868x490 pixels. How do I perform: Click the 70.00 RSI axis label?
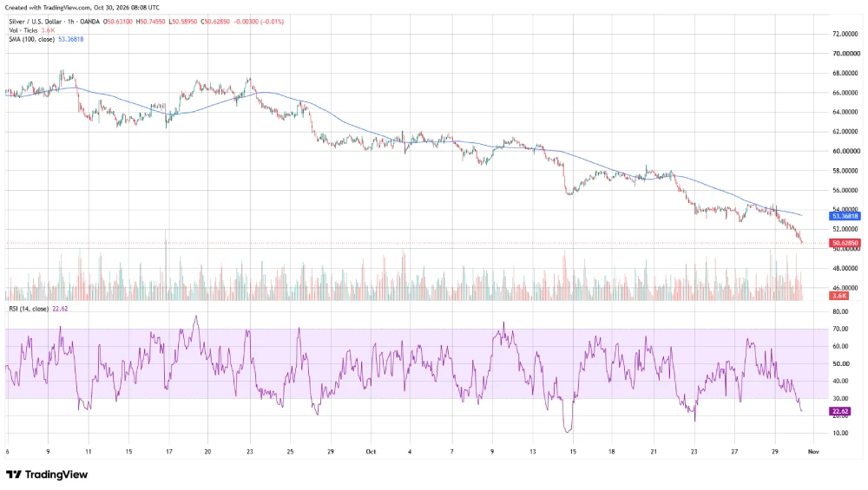click(840, 329)
